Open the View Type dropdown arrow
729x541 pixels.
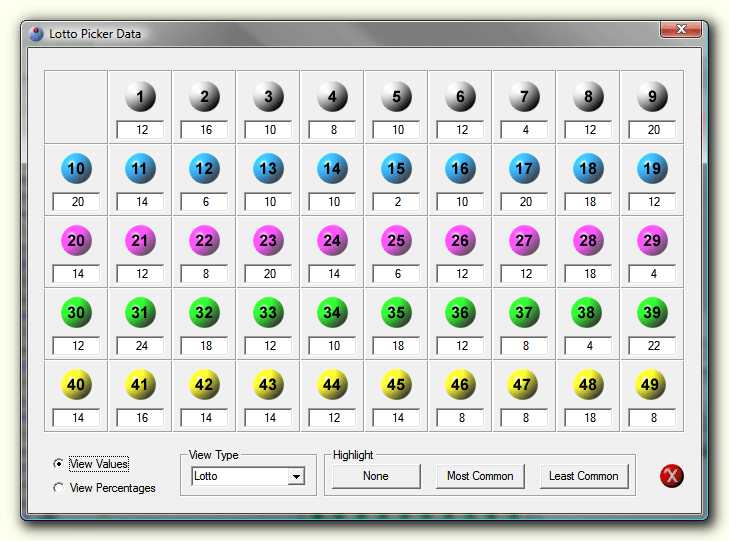296,477
